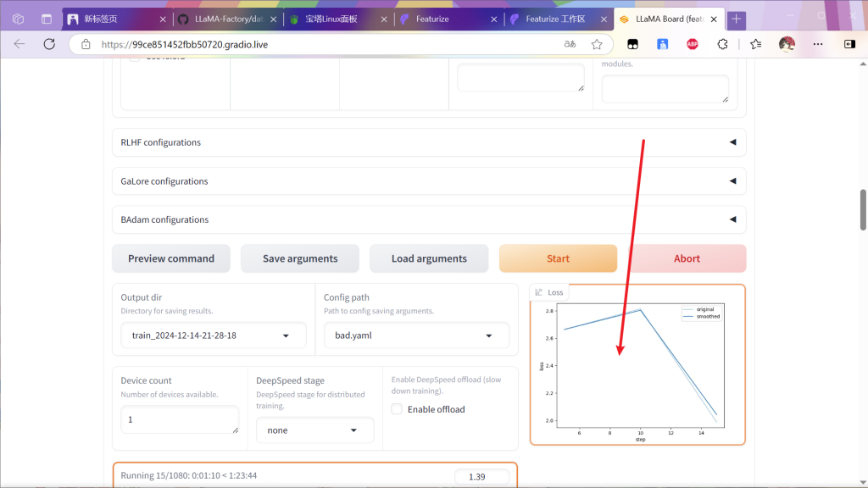Open the tab actions menu icon

47,19
